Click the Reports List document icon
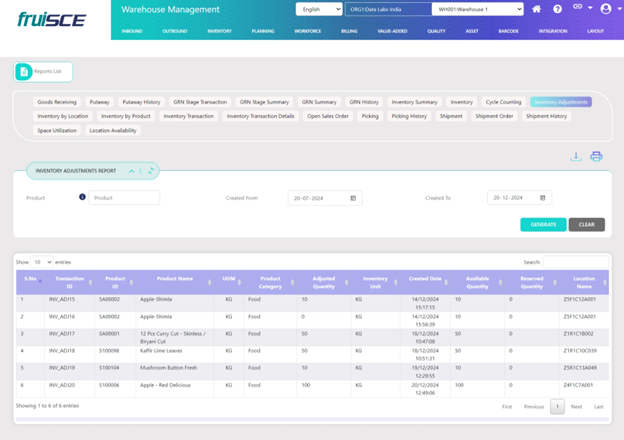This screenshot has height=440, width=624. point(24,71)
